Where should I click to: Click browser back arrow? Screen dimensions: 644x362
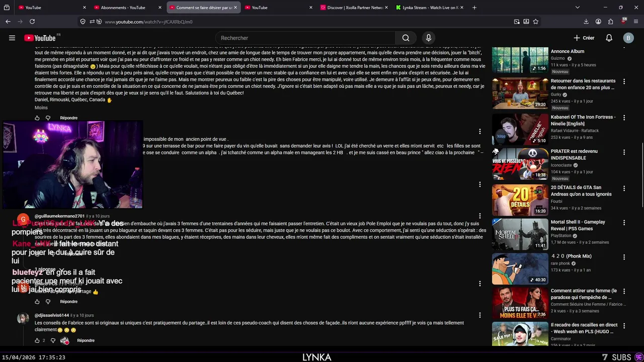[8, 22]
